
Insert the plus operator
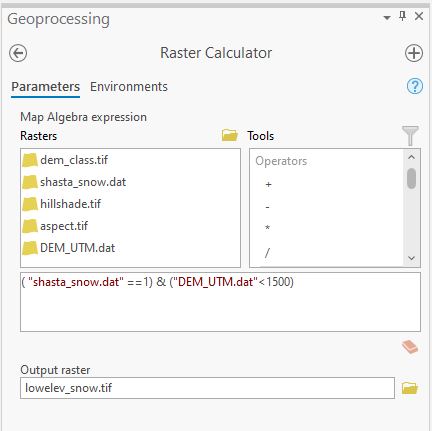pyautogui.click(x=268, y=184)
